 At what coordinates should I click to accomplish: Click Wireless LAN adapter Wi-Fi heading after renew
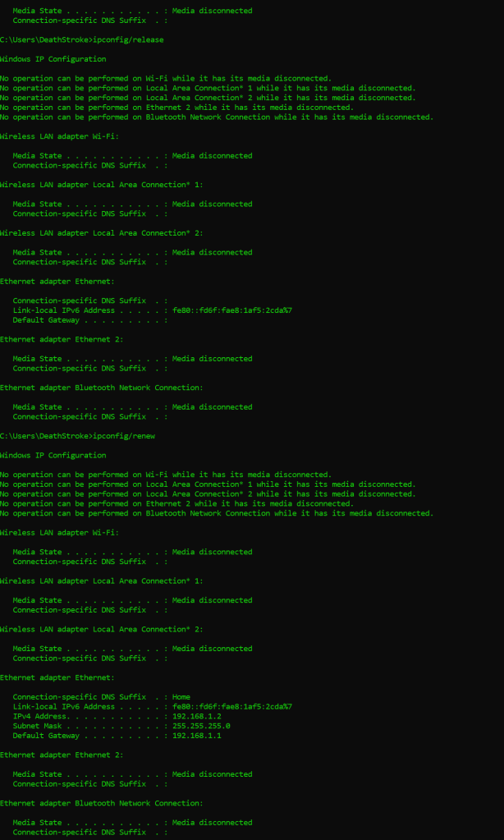point(59,533)
